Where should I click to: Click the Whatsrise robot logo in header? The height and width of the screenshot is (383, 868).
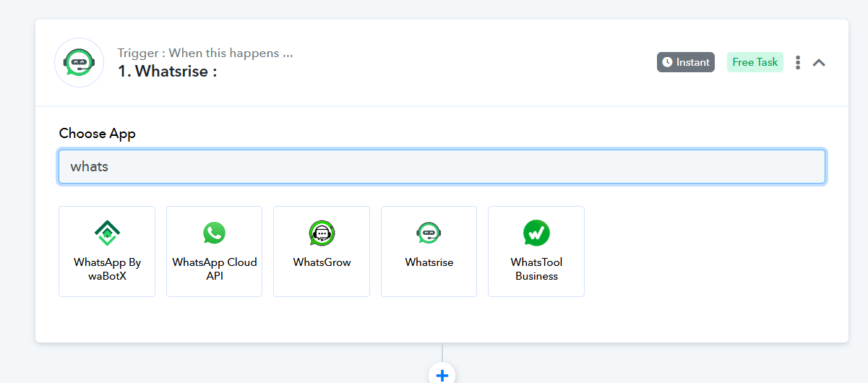(x=80, y=63)
